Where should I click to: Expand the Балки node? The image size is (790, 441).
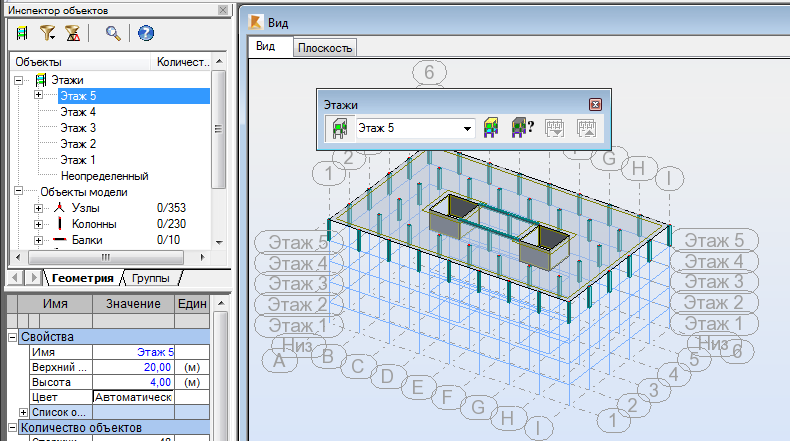point(38,240)
